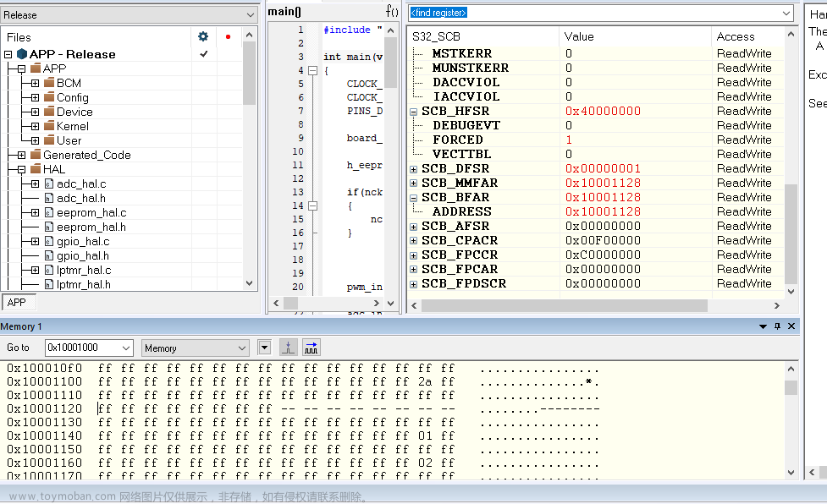Switch to the APP workspace tab
The height and width of the screenshot is (504, 827).
point(17,302)
